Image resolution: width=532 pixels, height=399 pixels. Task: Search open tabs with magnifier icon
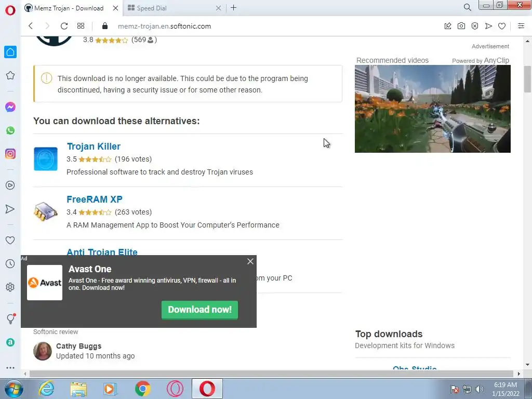point(467,7)
